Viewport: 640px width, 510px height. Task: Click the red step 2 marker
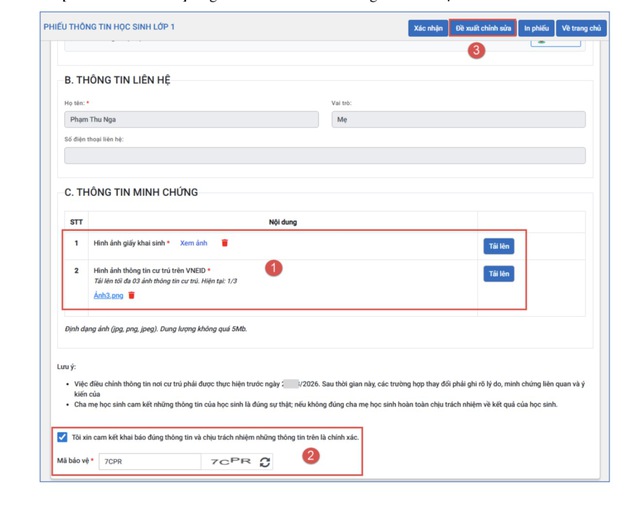[x=311, y=455]
